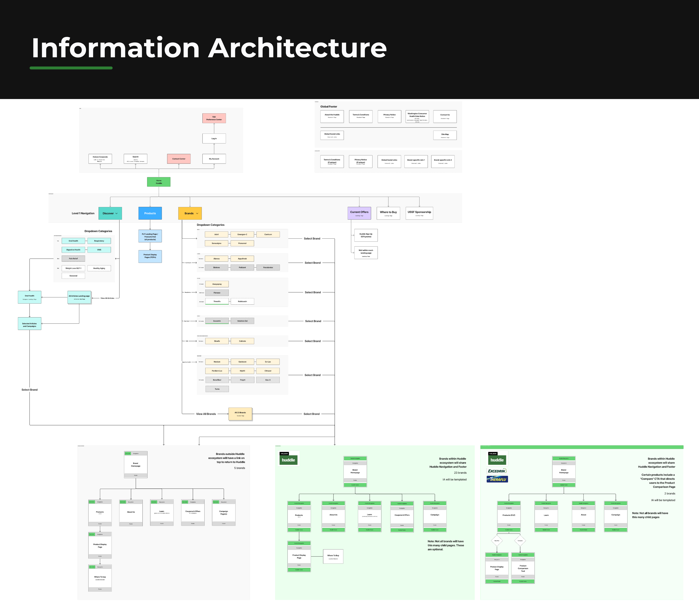
Task: Click the Theraflu brand logo
Action: 497,479
